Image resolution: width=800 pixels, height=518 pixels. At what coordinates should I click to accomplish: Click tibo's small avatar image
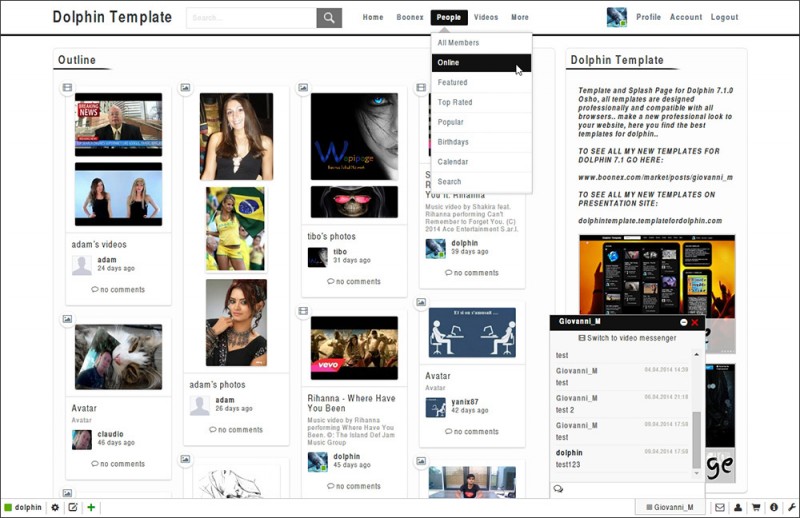pyautogui.click(x=317, y=257)
